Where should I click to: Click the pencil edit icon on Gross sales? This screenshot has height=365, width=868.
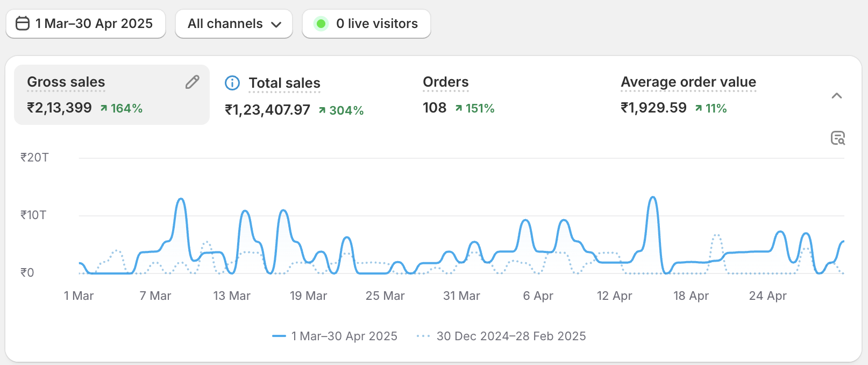point(192,82)
